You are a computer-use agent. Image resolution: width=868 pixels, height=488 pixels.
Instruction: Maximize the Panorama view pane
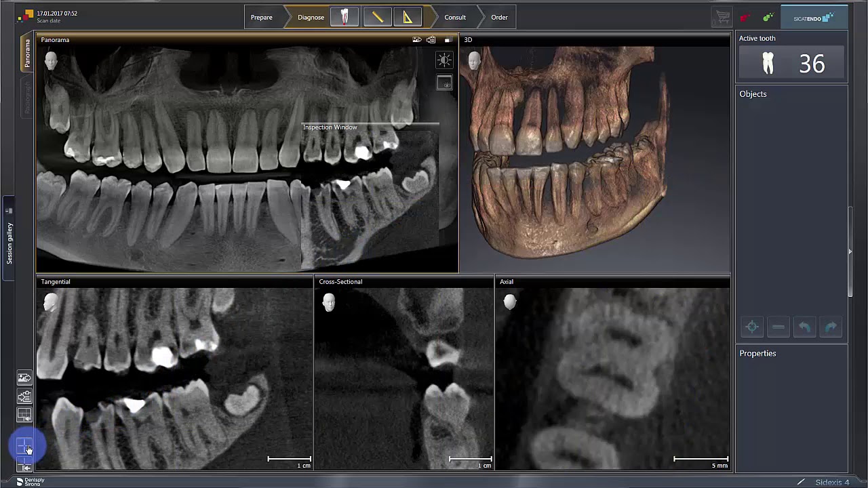(x=448, y=40)
